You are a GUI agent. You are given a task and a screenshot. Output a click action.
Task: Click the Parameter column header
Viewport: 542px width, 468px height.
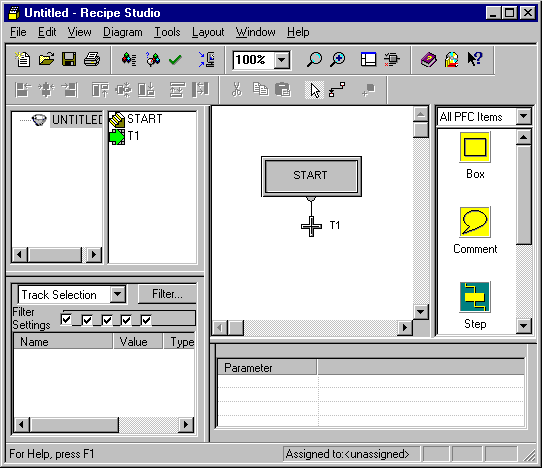pos(267,367)
